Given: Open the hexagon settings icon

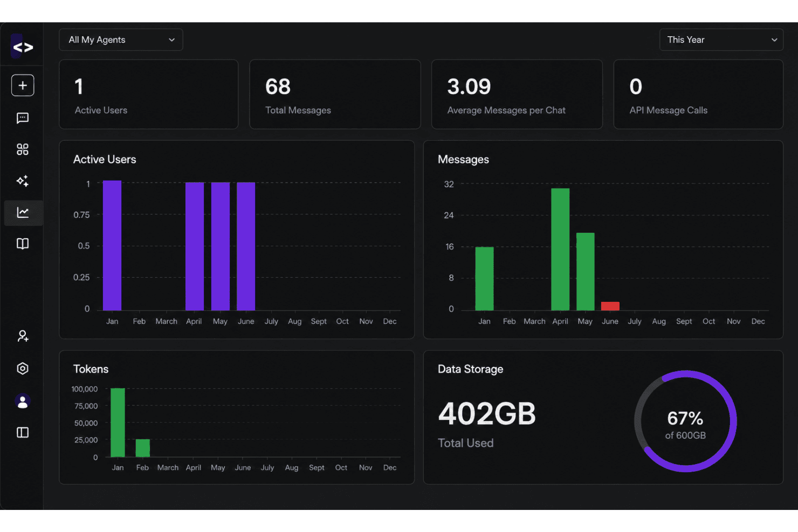Looking at the screenshot, I should point(23,369).
